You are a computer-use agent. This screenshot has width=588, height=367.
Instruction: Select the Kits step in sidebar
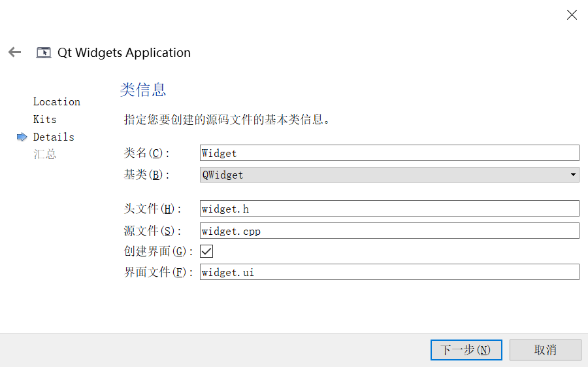[45, 120]
